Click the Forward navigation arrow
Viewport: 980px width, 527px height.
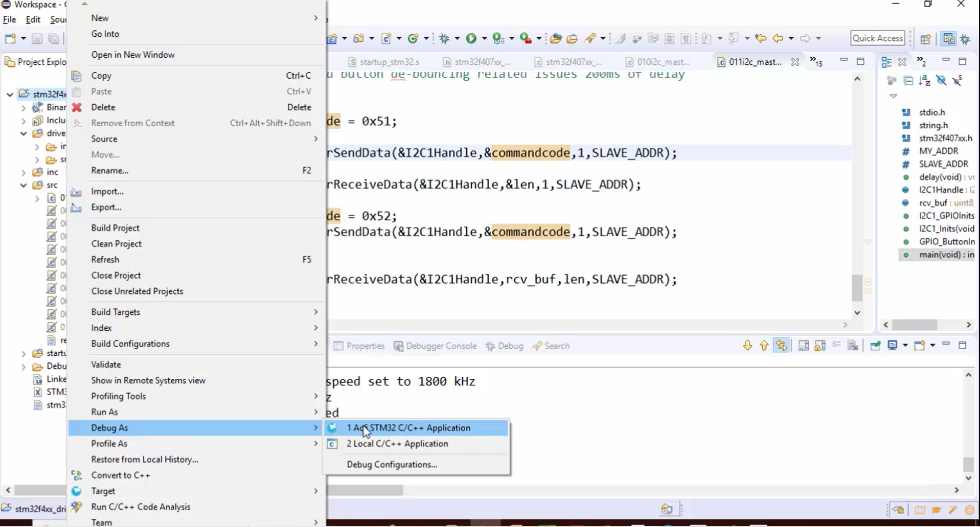coord(805,38)
